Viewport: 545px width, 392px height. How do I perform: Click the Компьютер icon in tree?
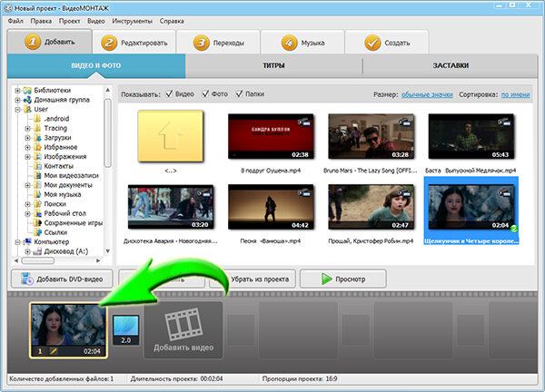27,241
